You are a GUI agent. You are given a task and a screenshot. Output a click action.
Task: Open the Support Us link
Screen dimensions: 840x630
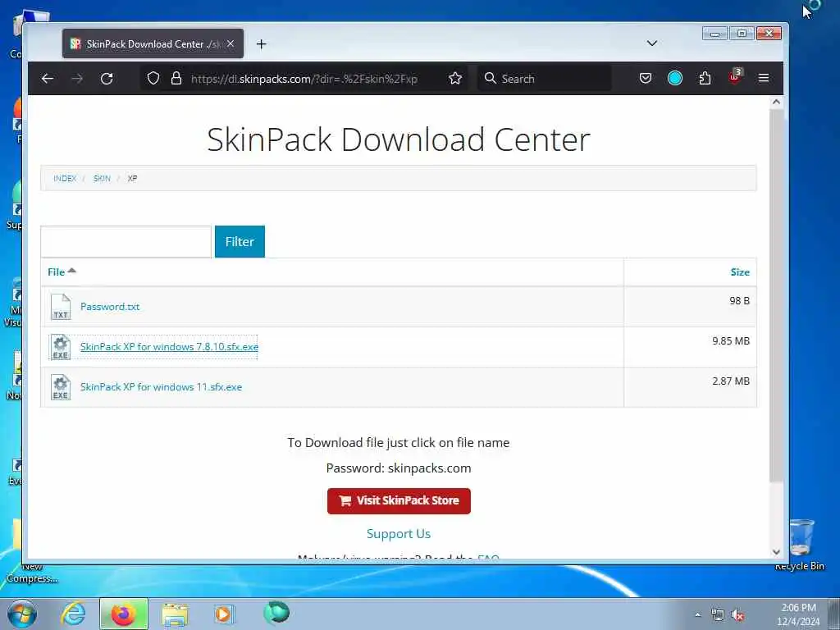[x=399, y=533]
